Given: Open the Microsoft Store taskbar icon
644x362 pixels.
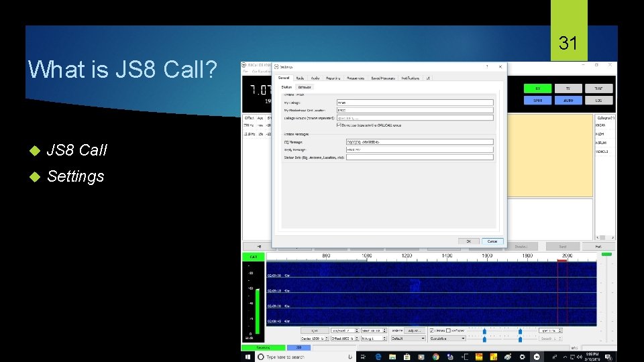Looking at the screenshot, I should pos(407,357).
